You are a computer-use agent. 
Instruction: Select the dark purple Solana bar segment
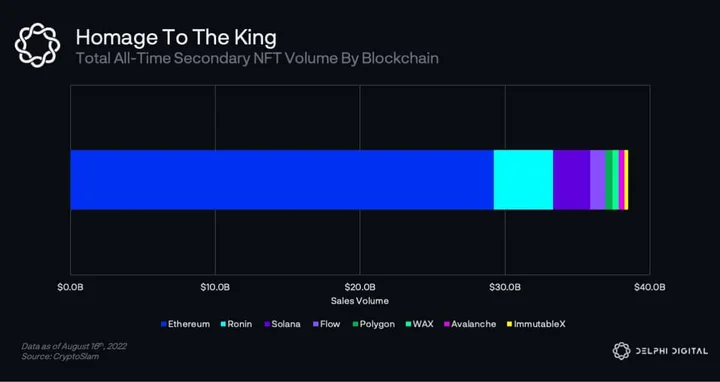(x=572, y=180)
